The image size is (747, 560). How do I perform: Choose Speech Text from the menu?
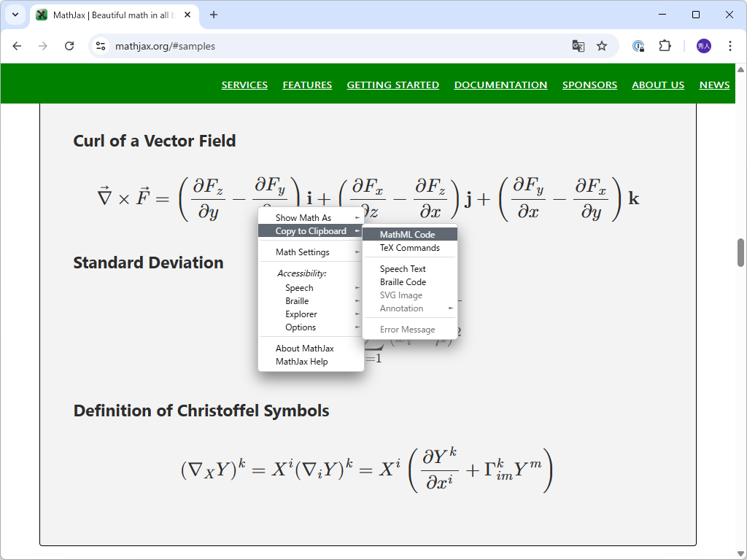pos(402,268)
